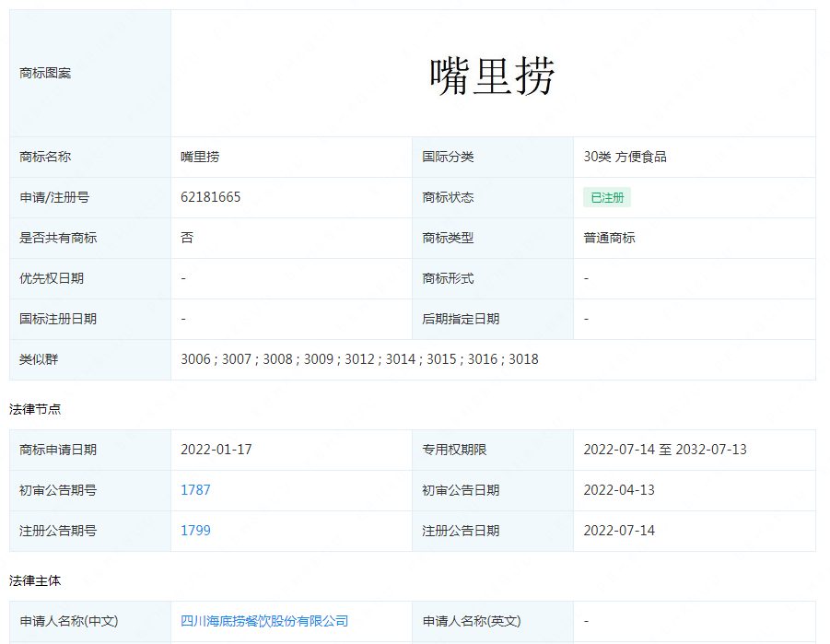Select exclusive rights period 2022-07-14 至 2032-07-13
The image size is (830, 644).
click(665, 450)
